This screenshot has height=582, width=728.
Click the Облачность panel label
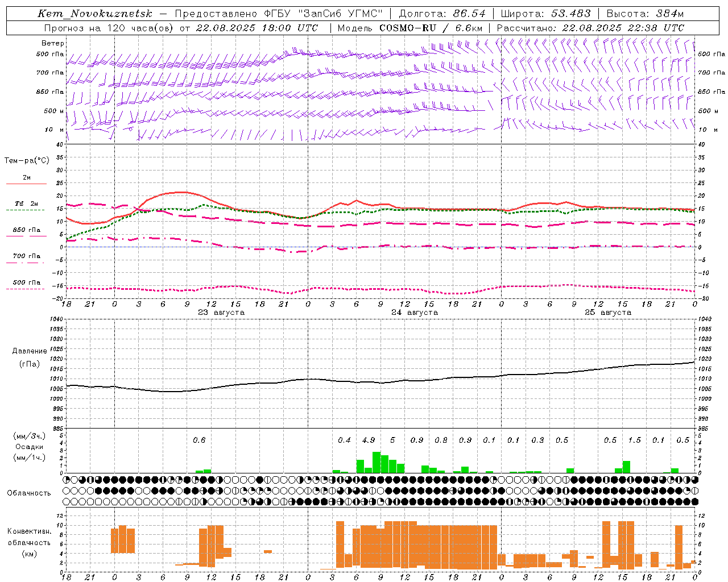click(29, 493)
